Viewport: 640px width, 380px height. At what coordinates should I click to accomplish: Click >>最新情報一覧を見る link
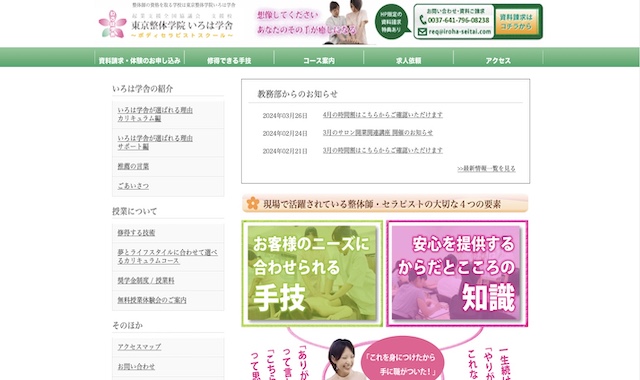coord(486,168)
